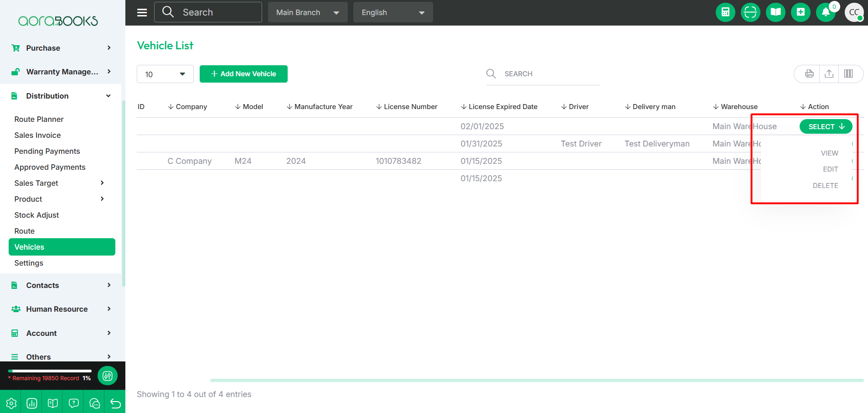The height and width of the screenshot is (413, 868).
Task: Open the CC user profile avatar
Action: [x=854, y=12]
